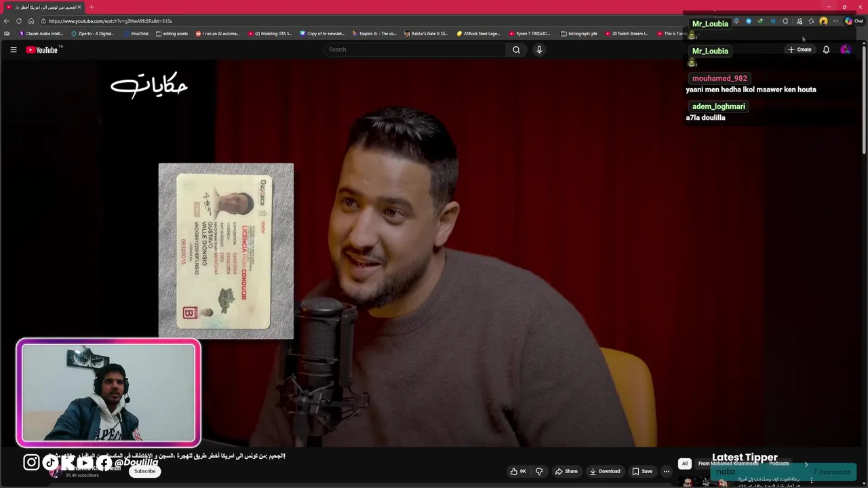
Task: Click the toggle-bookmarks-bar icon at left
Action: coord(7,33)
